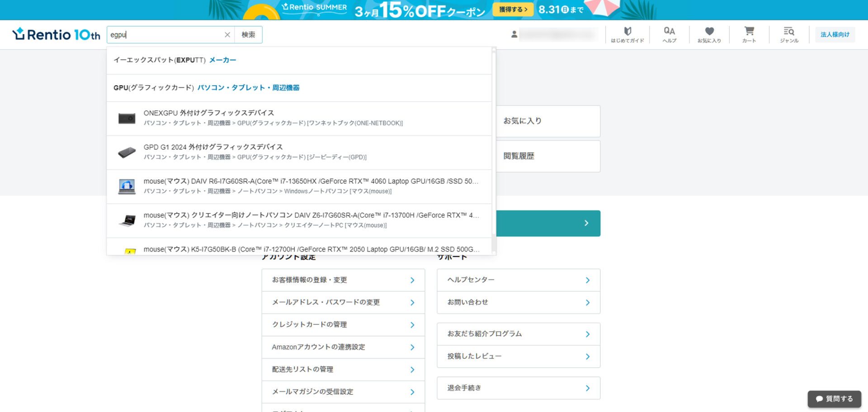Click chevron on Amazonアカウントの連携設定 row
The width and height of the screenshot is (868, 412).
pos(412,347)
